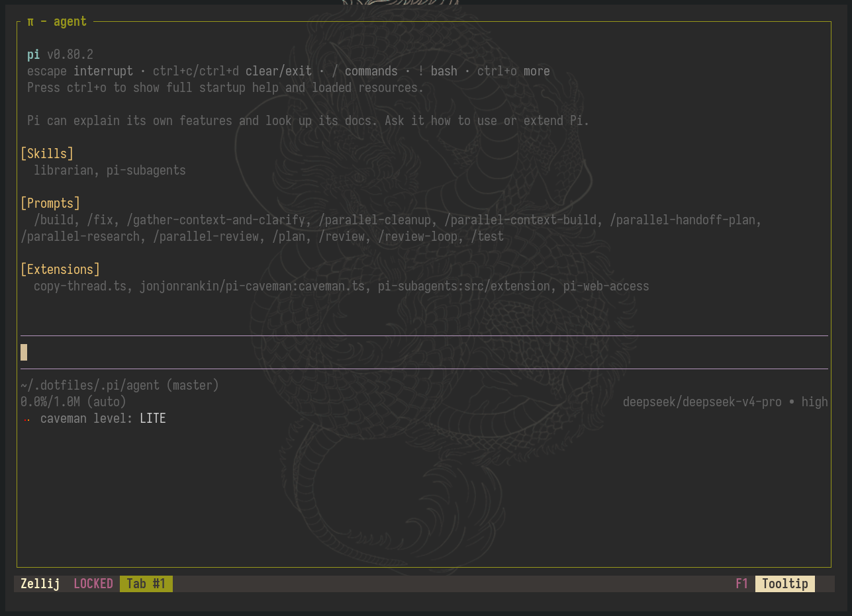This screenshot has width=852, height=616.
Task: Click the F1 key hint
Action: click(742, 584)
